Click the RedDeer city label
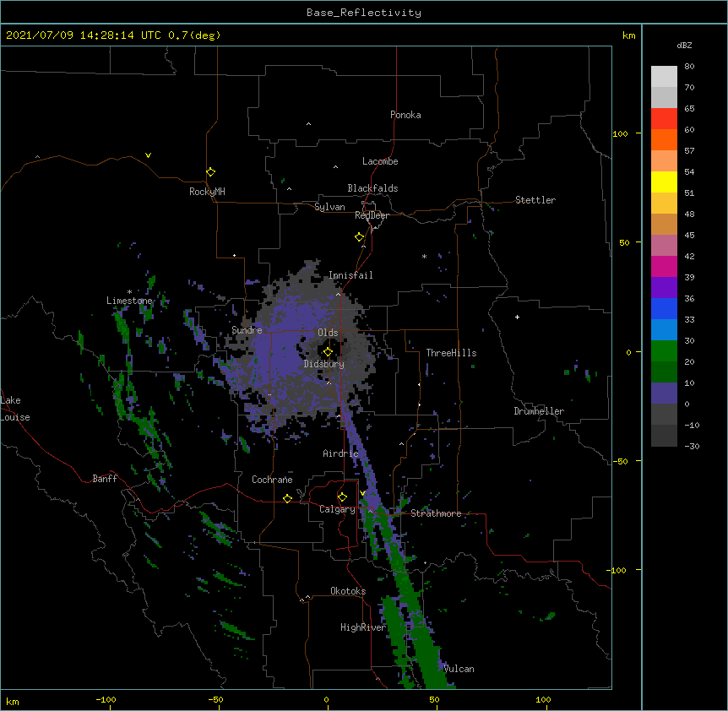Image resolution: width=728 pixels, height=711 pixels. (372, 215)
